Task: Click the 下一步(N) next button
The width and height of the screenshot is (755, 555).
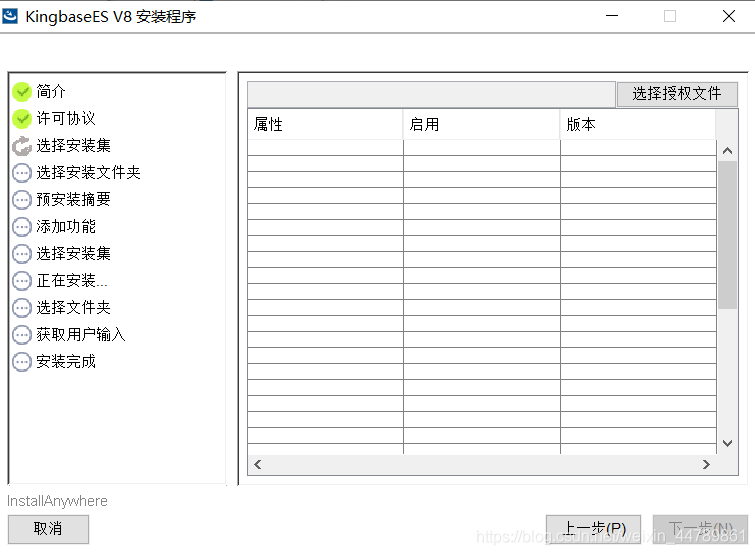Action: [700, 529]
